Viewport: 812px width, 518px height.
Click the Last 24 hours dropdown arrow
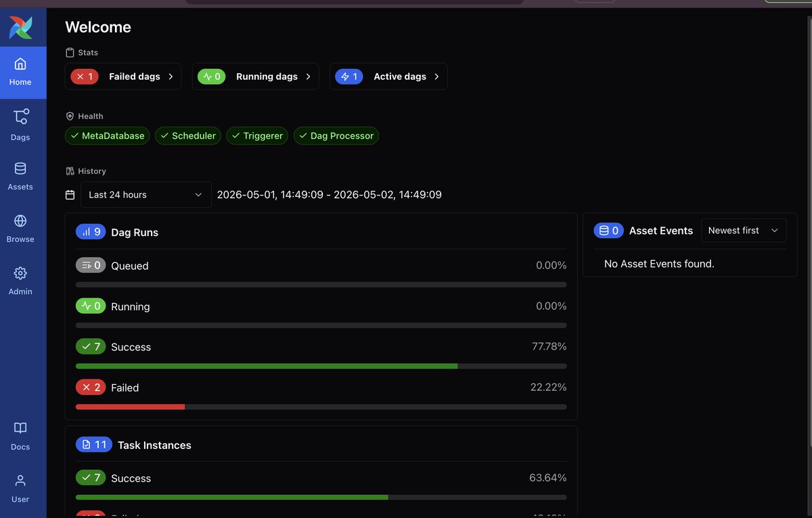pos(198,195)
